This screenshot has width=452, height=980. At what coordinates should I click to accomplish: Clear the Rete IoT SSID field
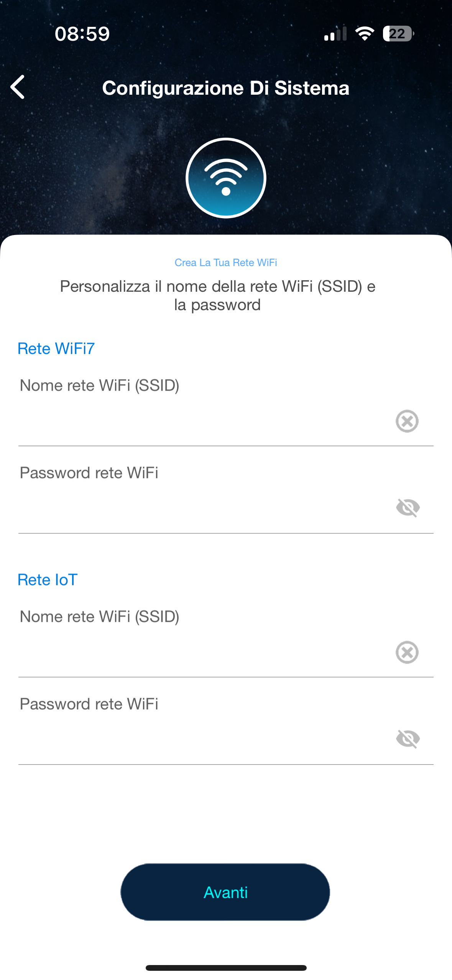click(407, 652)
